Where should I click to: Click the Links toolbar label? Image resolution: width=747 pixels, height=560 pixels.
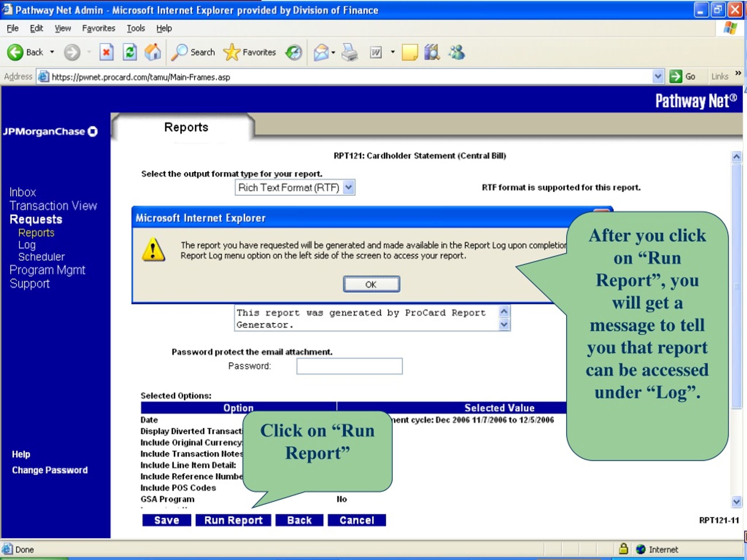pos(720,77)
